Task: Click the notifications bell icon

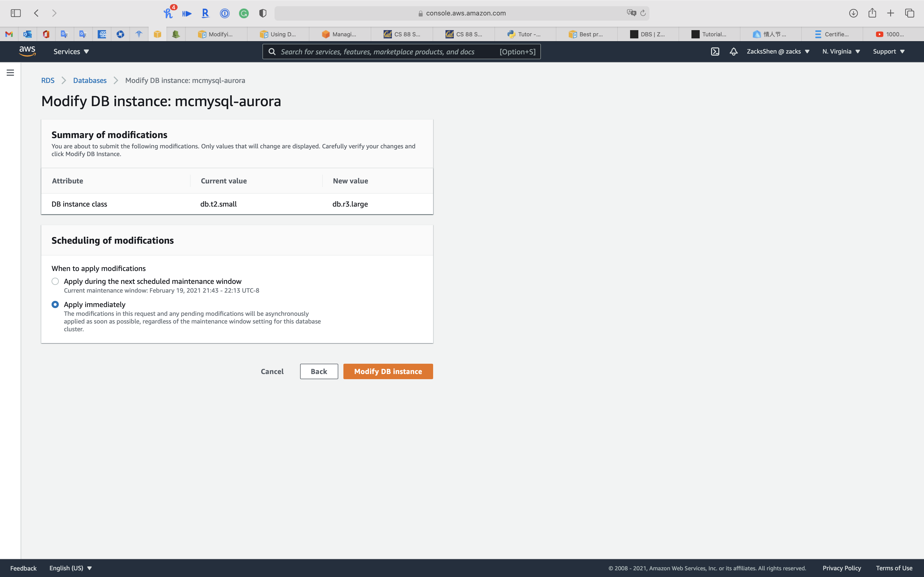Action: 733,52
